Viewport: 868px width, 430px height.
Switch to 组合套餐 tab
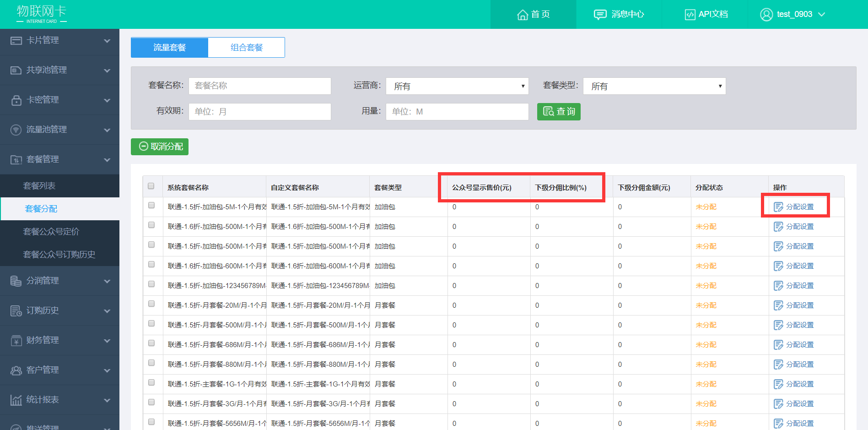click(247, 48)
